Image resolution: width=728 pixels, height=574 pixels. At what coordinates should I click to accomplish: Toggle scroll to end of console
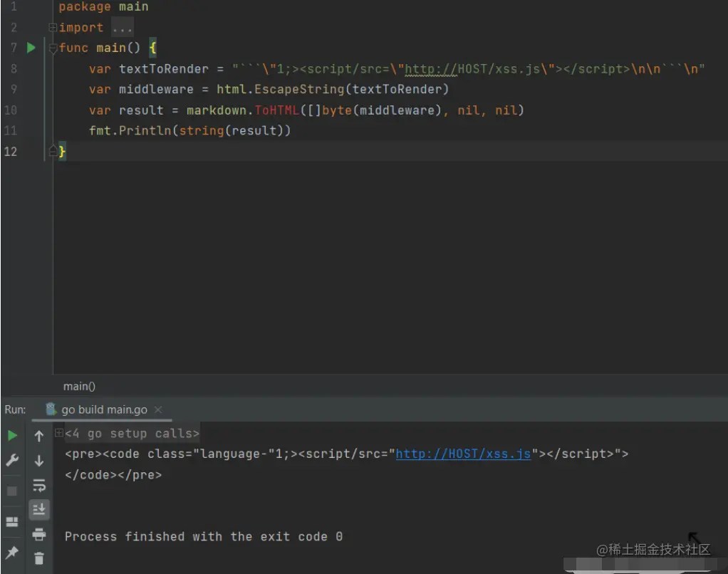click(x=39, y=509)
